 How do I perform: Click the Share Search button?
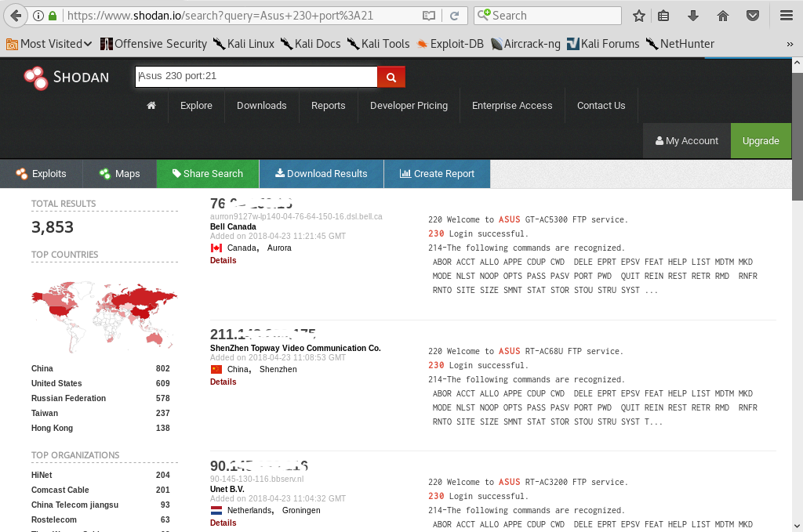click(208, 174)
